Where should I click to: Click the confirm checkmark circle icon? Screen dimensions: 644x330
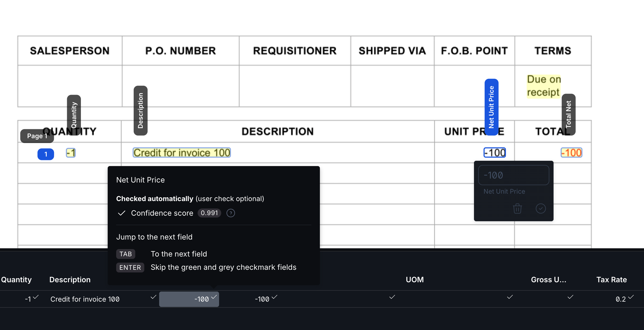pyautogui.click(x=541, y=209)
